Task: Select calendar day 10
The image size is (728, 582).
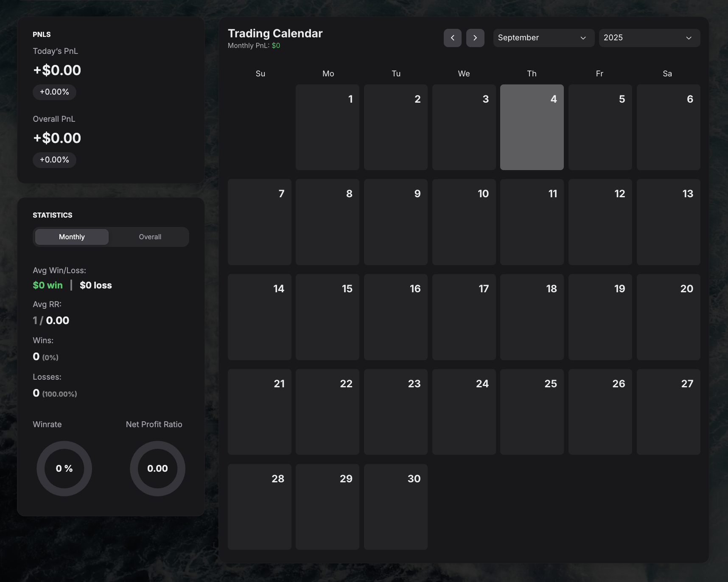Action: click(464, 222)
